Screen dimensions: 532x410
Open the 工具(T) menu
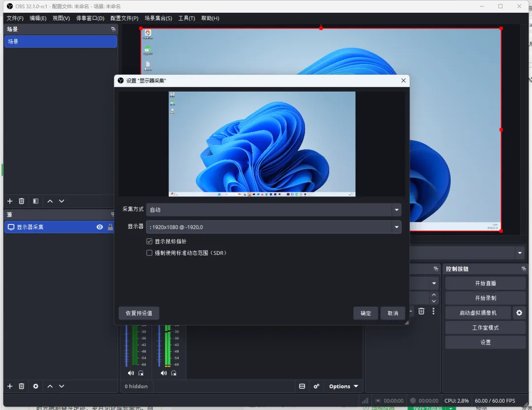pyautogui.click(x=187, y=18)
